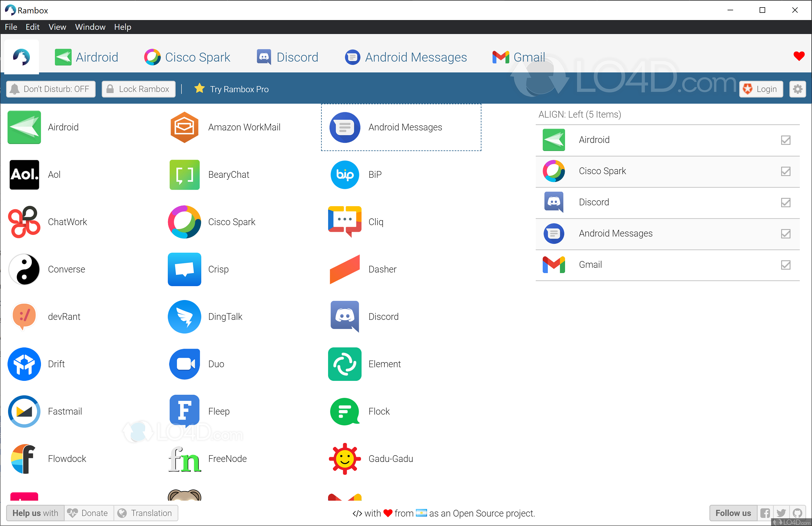Screen dimensions: 812x526
Task: Uncheck Airdroid in the ALIGN Left list
Action: (786, 140)
